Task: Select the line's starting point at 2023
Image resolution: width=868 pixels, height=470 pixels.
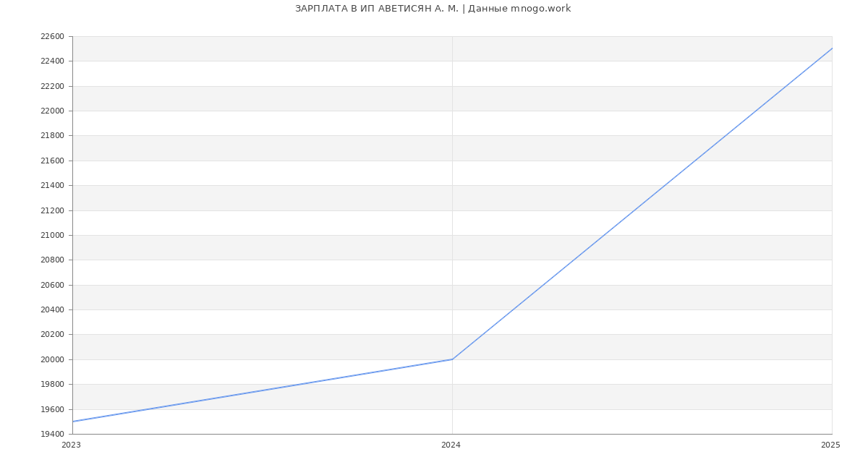Action: tap(73, 422)
